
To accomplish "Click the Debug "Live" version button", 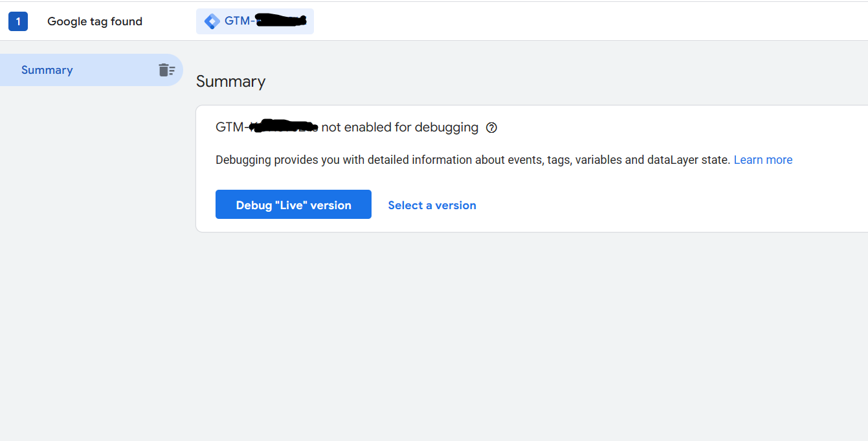I will pos(293,205).
